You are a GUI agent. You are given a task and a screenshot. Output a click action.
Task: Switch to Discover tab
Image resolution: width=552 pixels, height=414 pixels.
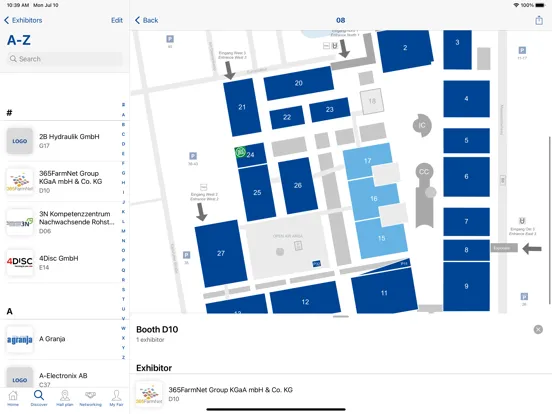pos(39,398)
